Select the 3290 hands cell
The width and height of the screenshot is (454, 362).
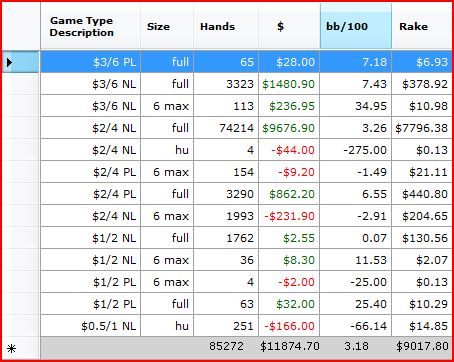(x=226, y=194)
